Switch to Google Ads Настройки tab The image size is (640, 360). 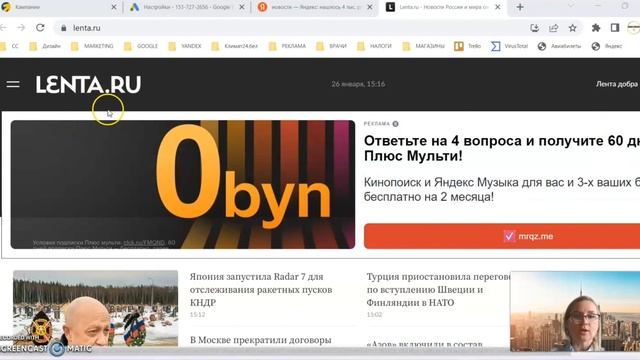(186, 7)
